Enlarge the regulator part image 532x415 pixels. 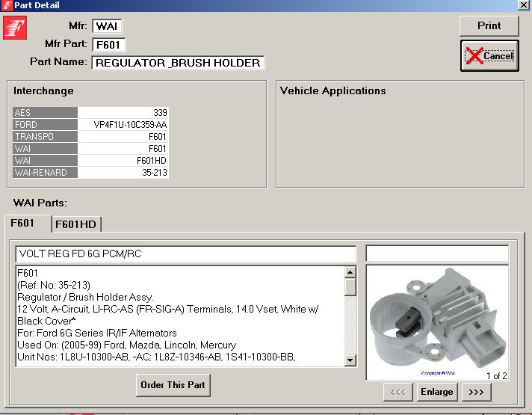(437, 392)
